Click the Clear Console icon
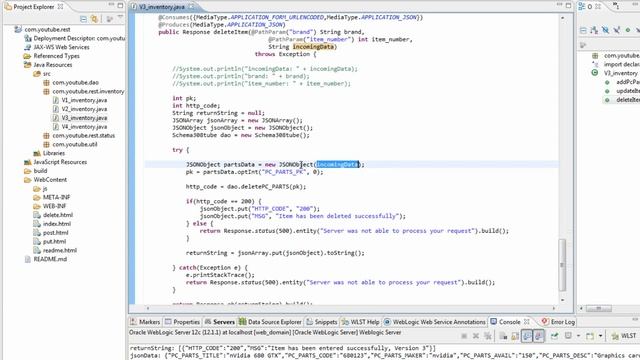Screen dimensions: 640x360 503,336
